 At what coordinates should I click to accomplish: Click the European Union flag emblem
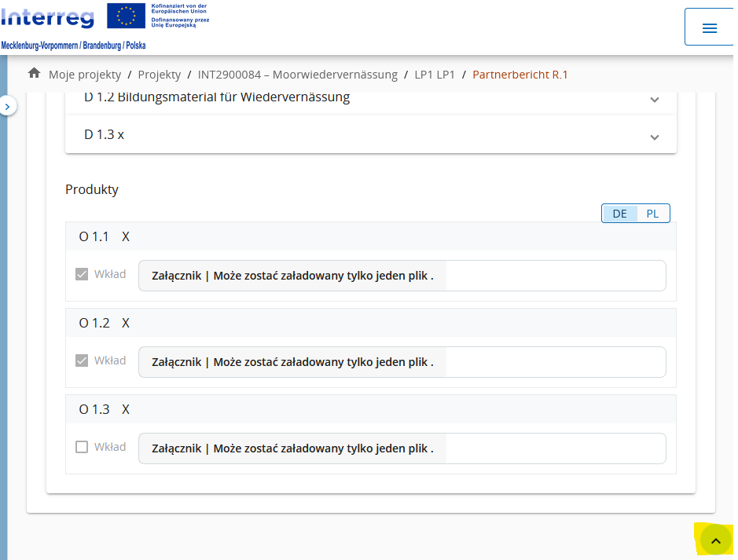tap(126, 16)
